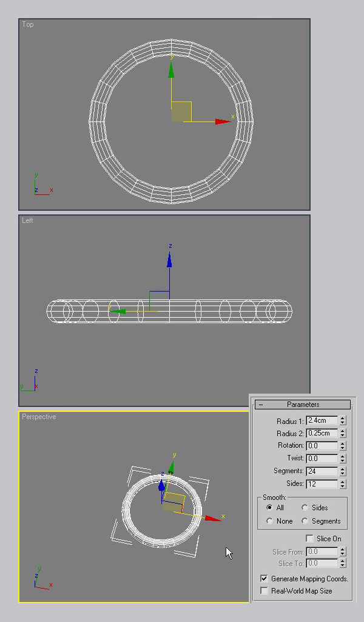Click the red X-axis arrow in Perspective viewport
This screenshot has width=364, height=622.
pos(212,518)
